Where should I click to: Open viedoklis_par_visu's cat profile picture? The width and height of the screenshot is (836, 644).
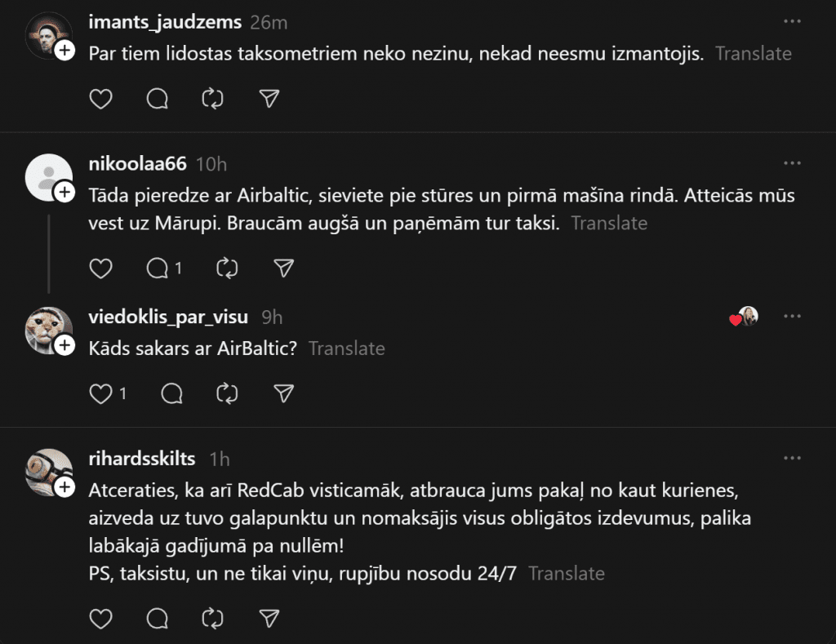pyautogui.click(x=47, y=330)
